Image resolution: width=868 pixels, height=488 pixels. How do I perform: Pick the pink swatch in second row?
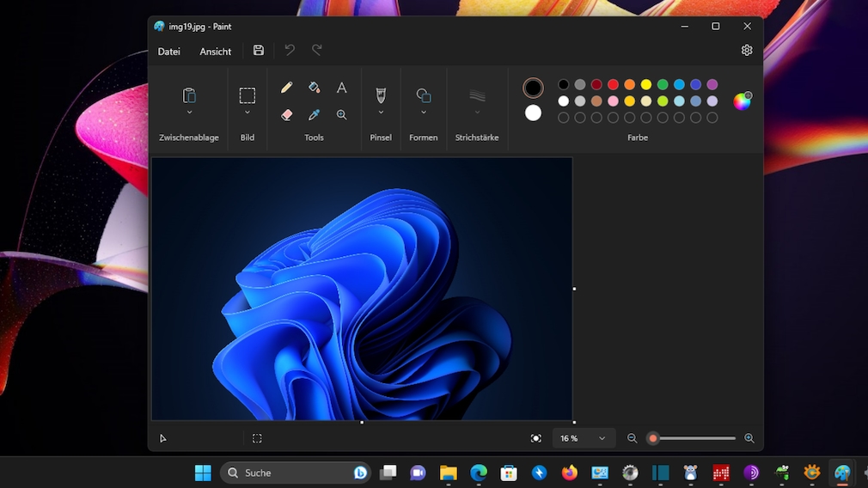tap(613, 101)
